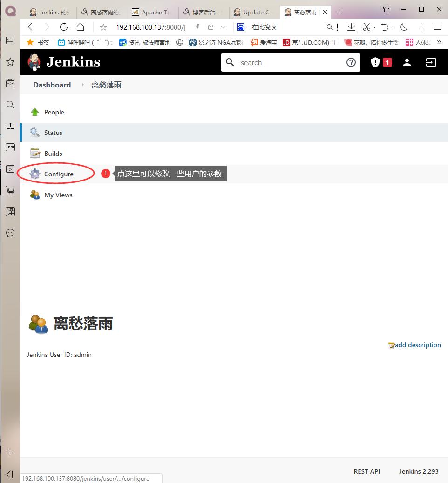Open the sidebar news feed icon
The width and height of the screenshot is (448, 483).
coord(10,40)
